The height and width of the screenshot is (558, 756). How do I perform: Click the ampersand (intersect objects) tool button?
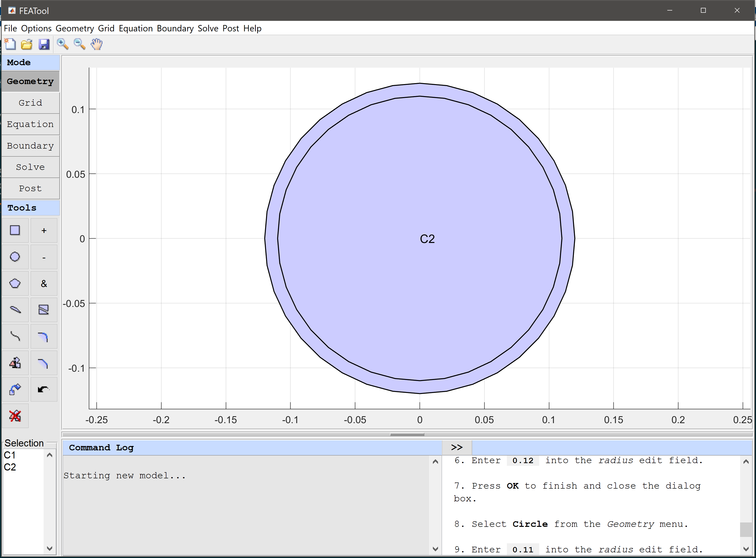click(x=44, y=283)
